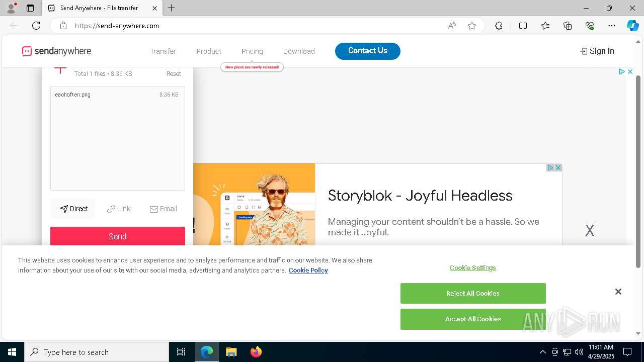Reject All Cookies
The width and height of the screenshot is (644, 362).
473,294
